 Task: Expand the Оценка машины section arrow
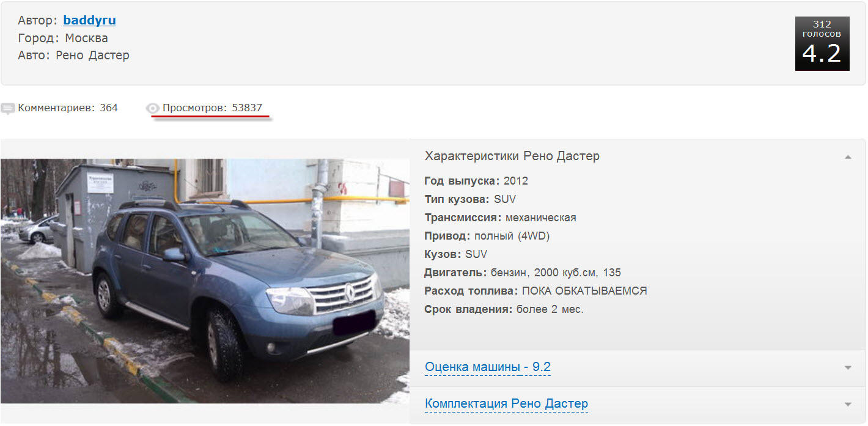pos(848,368)
